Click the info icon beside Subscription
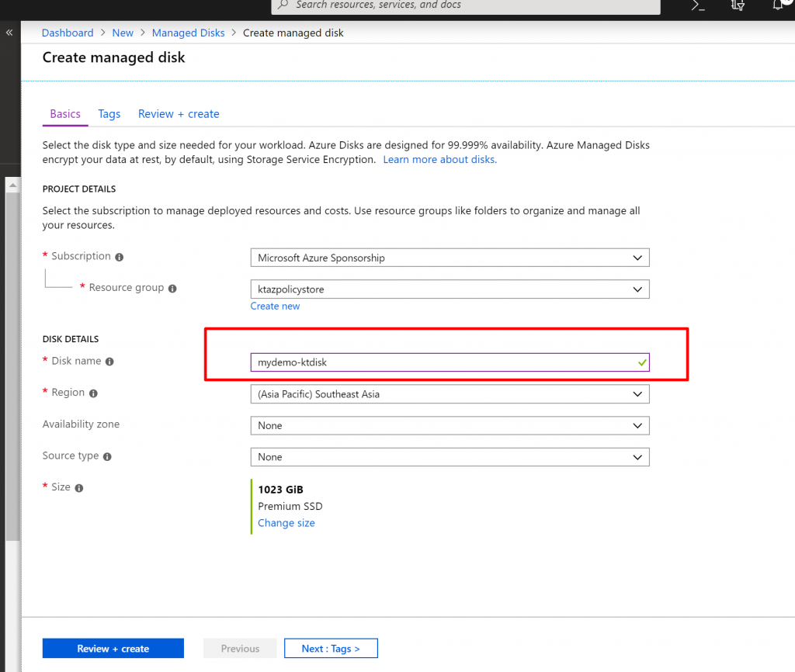795x672 pixels. [120, 257]
